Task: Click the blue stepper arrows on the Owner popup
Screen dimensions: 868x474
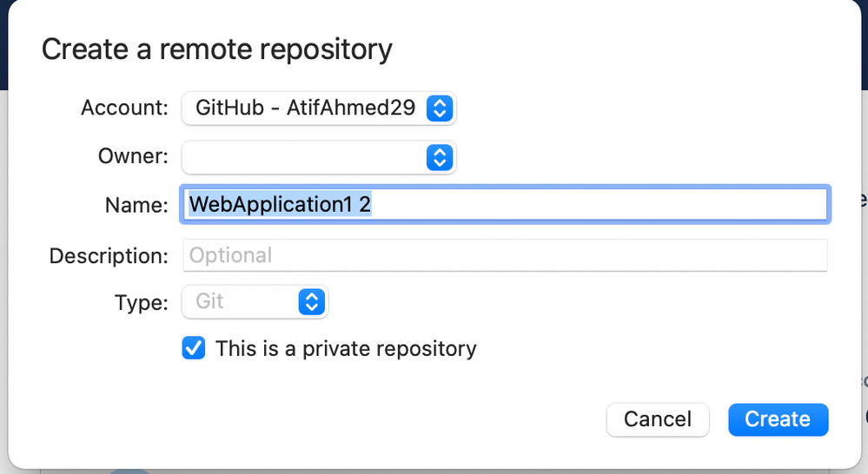Action: point(440,158)
